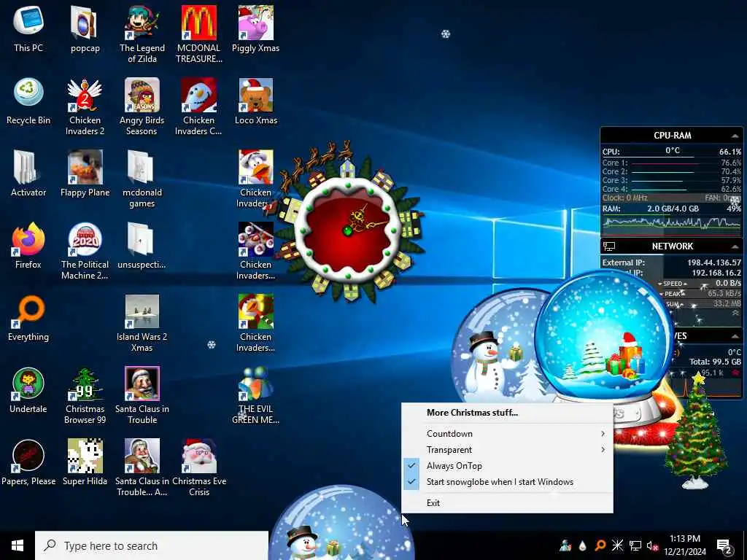Click the water drop tray icon
The height and width of the screenshot is (560, 747).
582,545
